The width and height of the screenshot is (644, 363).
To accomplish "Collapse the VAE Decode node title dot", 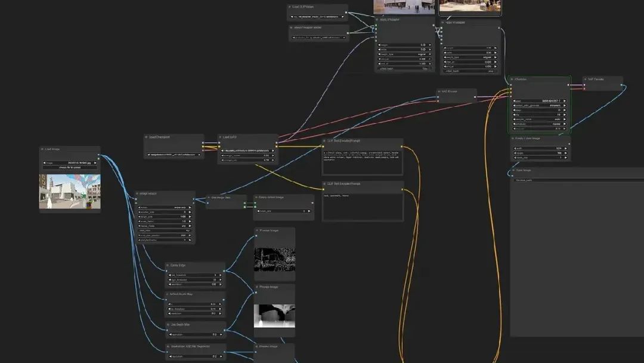I will point(586,79).
